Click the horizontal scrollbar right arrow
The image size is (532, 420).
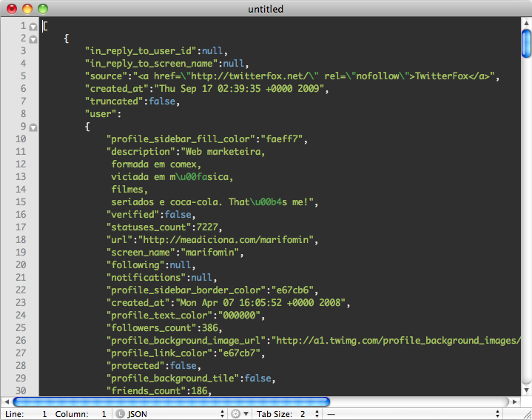(x=514, y=401)
